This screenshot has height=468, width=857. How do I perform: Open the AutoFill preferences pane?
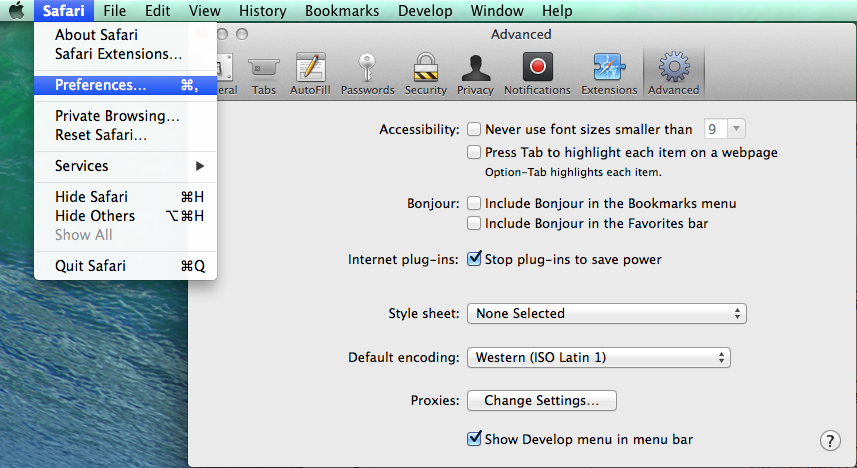point(310,75)
